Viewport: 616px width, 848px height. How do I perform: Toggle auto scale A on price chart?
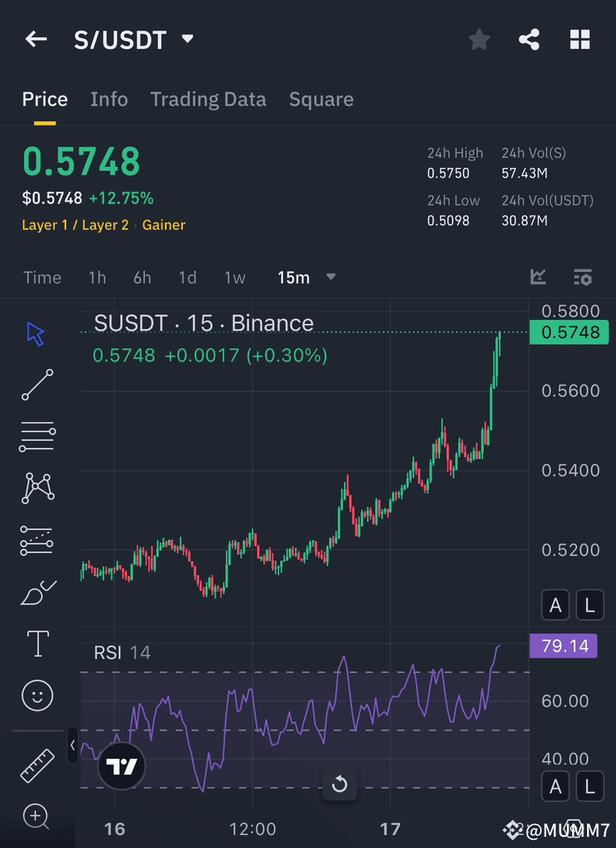555,605
